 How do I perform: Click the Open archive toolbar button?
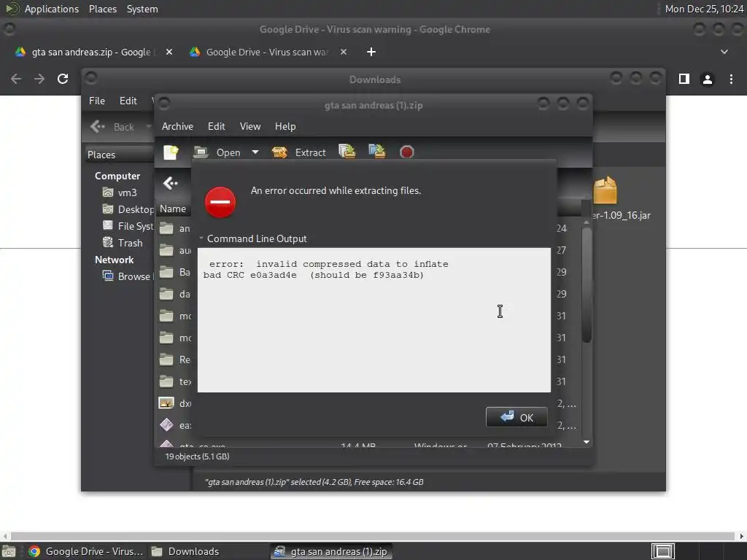click(217, 152)
